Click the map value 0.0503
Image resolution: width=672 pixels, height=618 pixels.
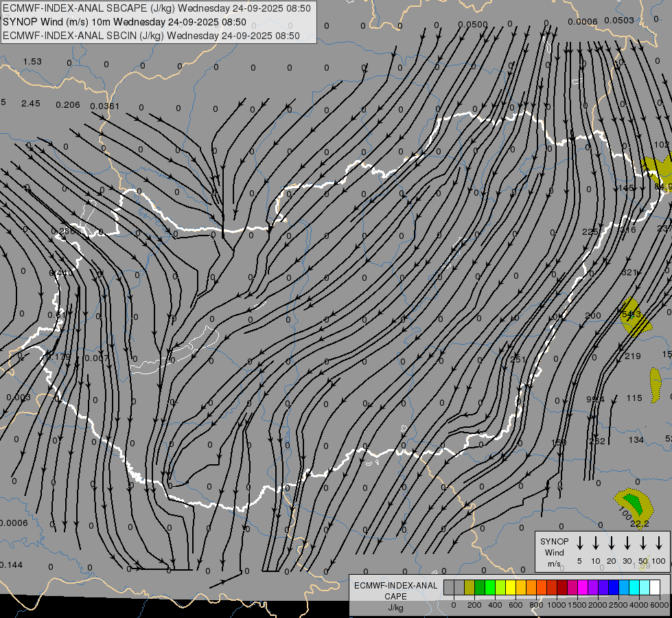pos(619,20)
